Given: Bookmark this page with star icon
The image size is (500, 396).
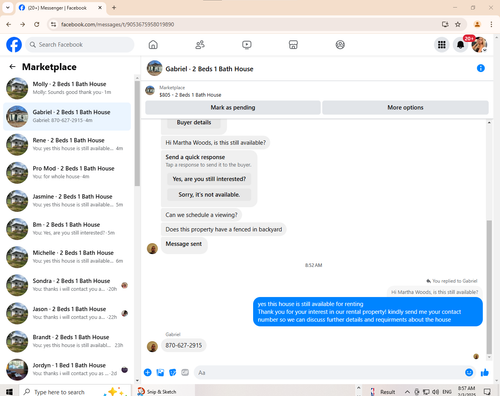Looking at the screenshot, I should (458, 24).
